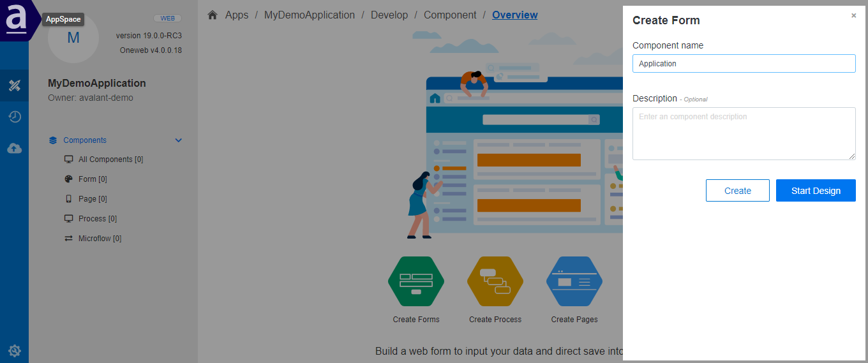Select All Components [0] tree item
The image size is (868, 363).
[x=110, y=159]
